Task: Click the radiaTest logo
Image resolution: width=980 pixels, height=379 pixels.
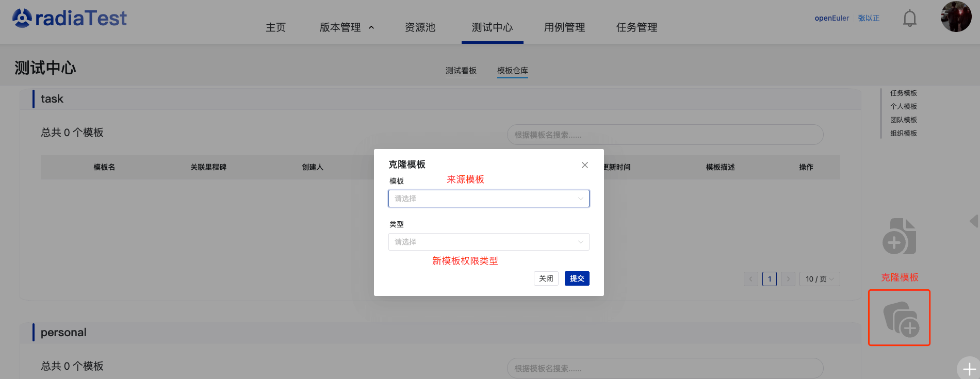Action: click(x=70, y=19)
